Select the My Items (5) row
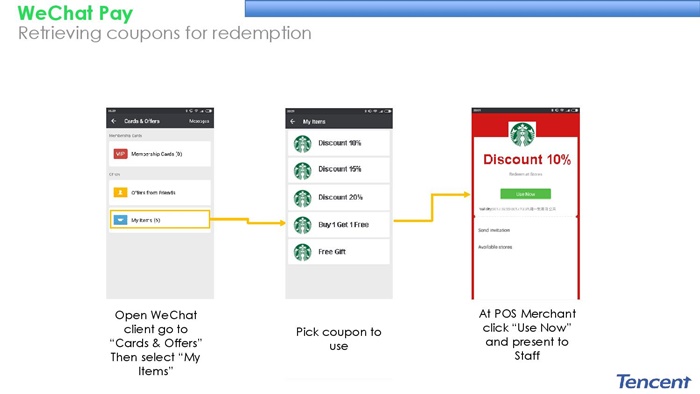This screenshot has height=394, width=700. pos(159,220)
